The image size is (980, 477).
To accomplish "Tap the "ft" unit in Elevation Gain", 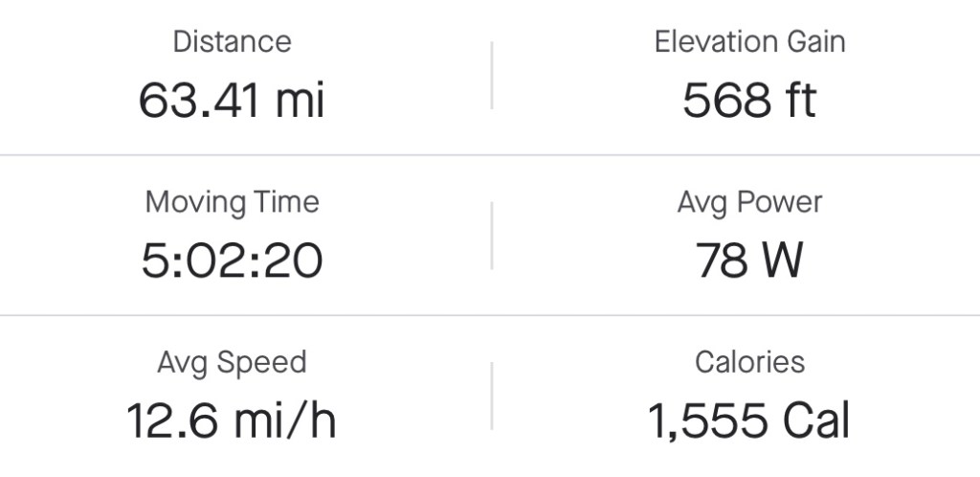I will click(796, 100).
